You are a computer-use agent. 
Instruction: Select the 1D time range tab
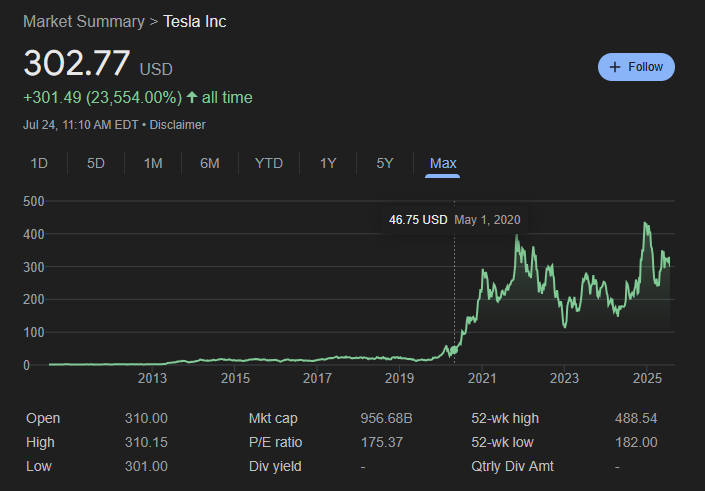(x=39, y=163)
